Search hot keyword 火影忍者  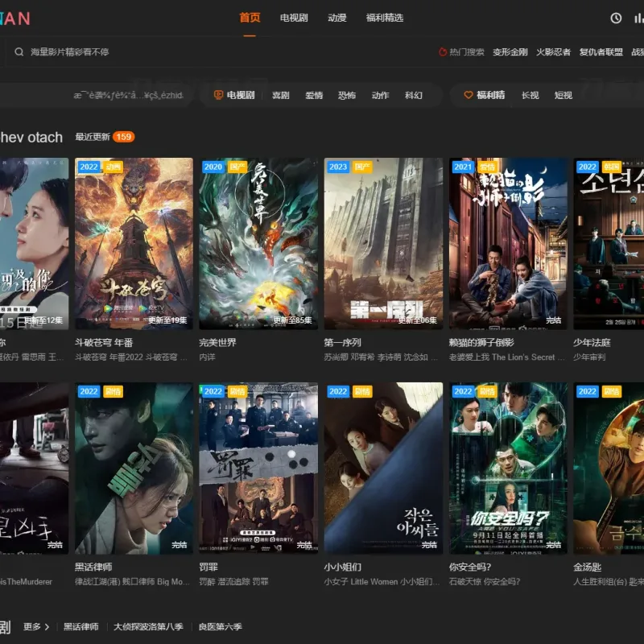pos(553,52)
